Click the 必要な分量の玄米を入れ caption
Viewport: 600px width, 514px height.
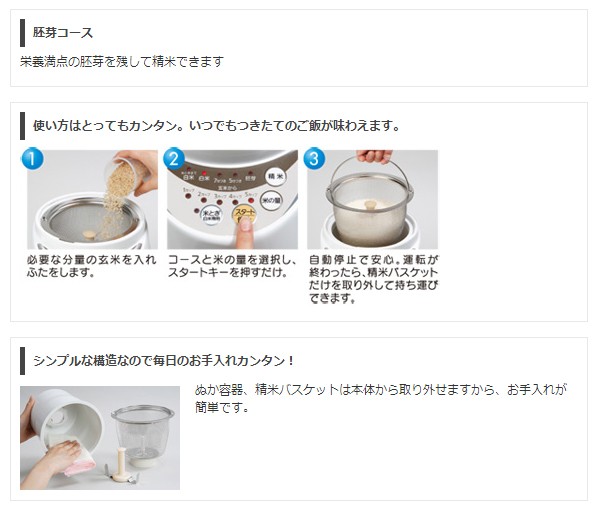pyautogui.click(x=92, y=266)
